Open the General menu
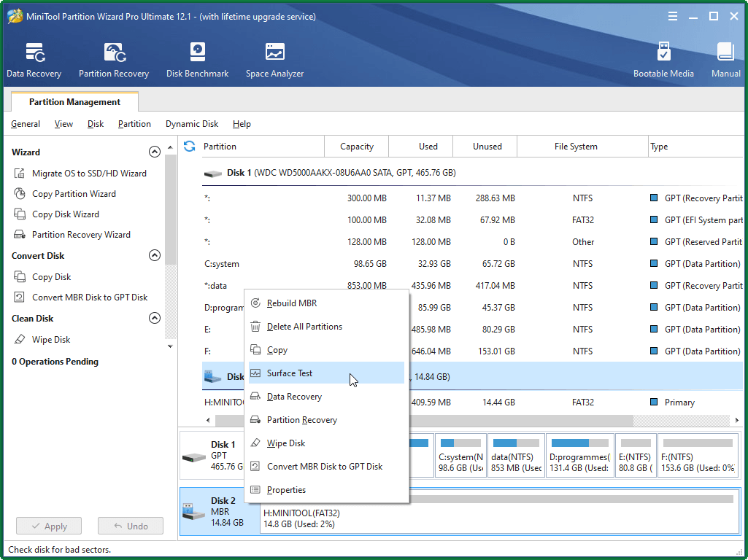Image resolution: width=748 pixels, height=560 pixels. tap(26, 124)
